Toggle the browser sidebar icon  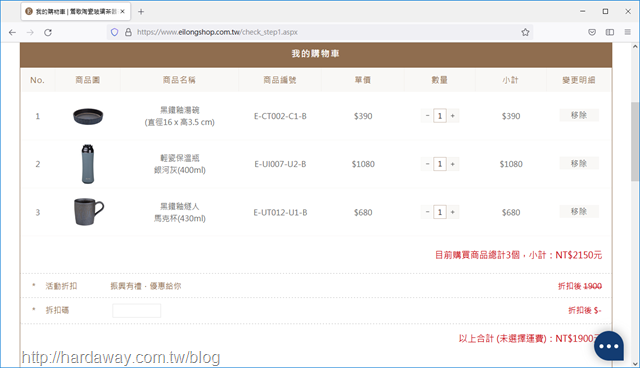coord(610,32)
